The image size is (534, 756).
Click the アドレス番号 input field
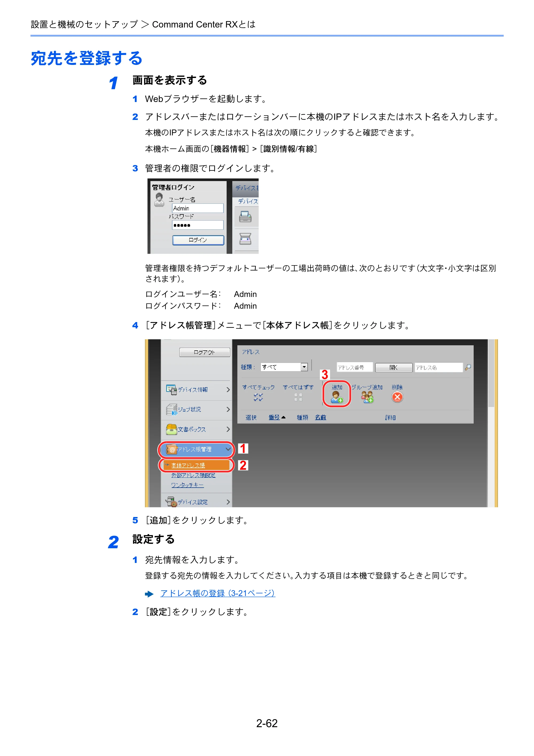click(355, 367)
